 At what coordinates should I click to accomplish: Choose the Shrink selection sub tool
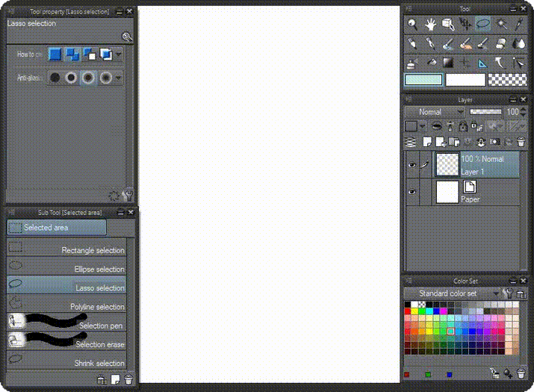[x=66, y=360]
